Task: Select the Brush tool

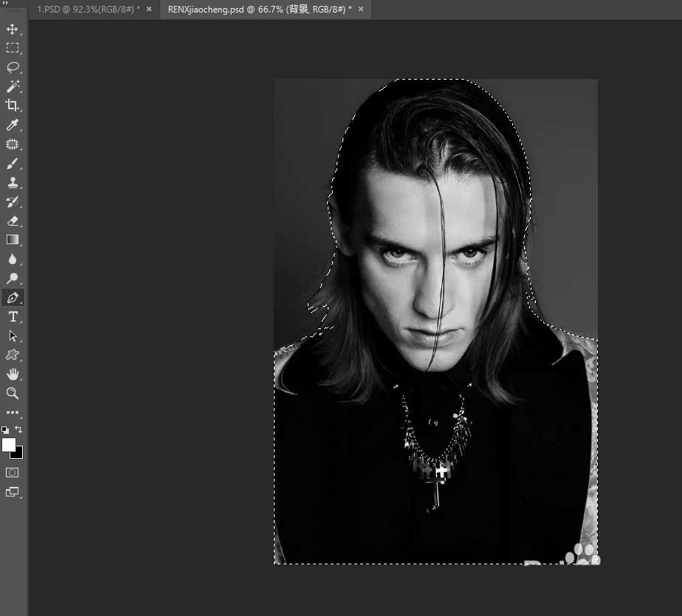Action: pyautogui.click(x=12, y=164)
